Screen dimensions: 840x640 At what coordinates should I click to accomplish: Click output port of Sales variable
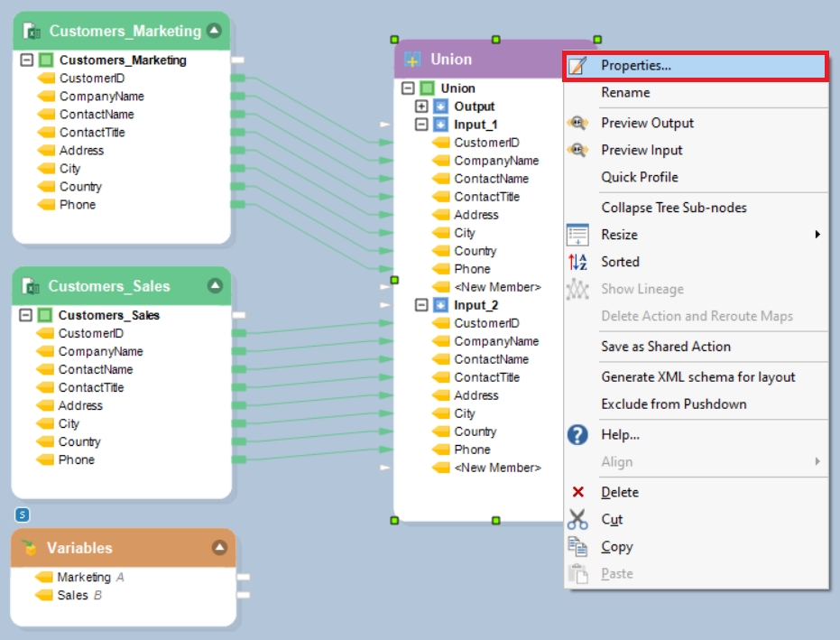tap(244, 595)
